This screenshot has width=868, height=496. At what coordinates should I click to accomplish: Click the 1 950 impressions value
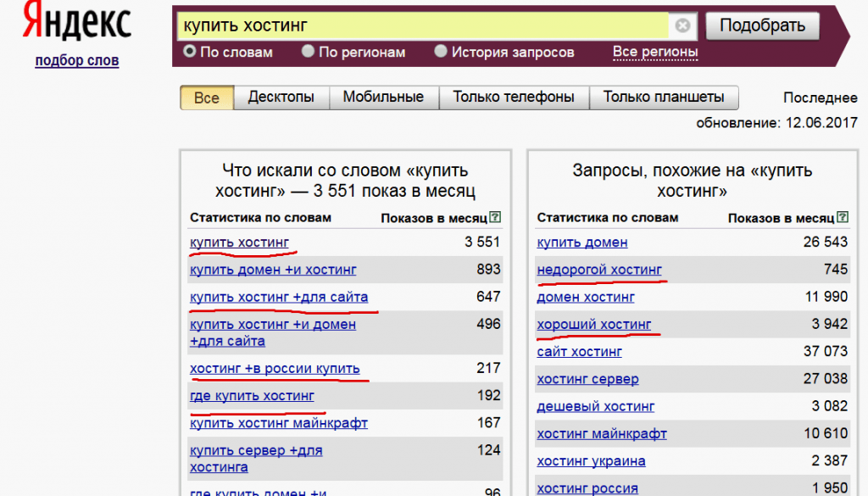(x=830, y=488)
